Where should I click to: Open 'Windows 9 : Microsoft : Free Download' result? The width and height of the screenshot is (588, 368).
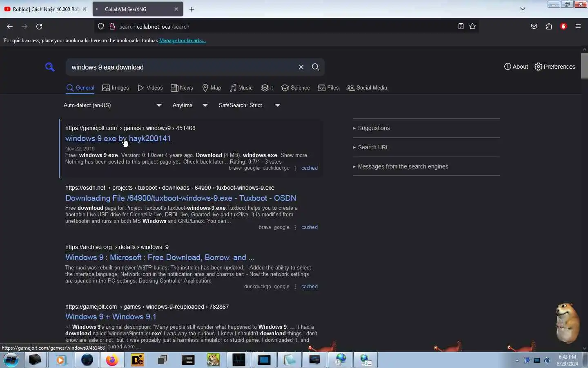pyautogui.click(x=160, y=257)
